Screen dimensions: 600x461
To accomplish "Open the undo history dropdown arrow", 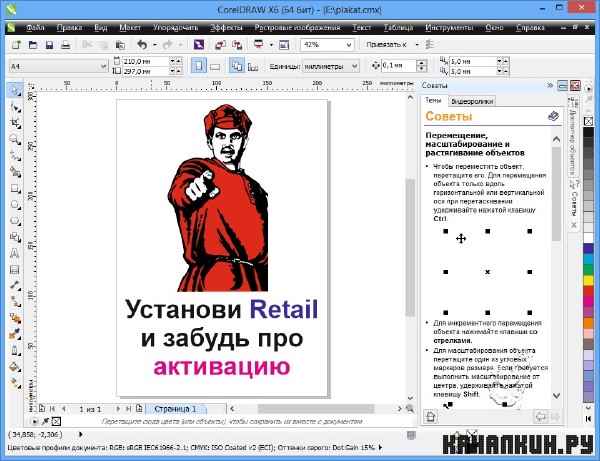I will pyautogui.click(x=155, y=45).
